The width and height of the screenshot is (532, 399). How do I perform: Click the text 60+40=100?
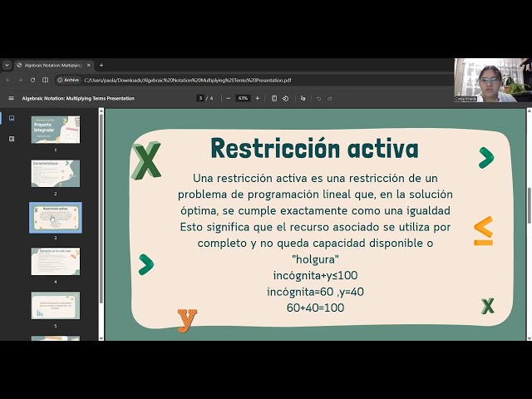pos(315,308)
